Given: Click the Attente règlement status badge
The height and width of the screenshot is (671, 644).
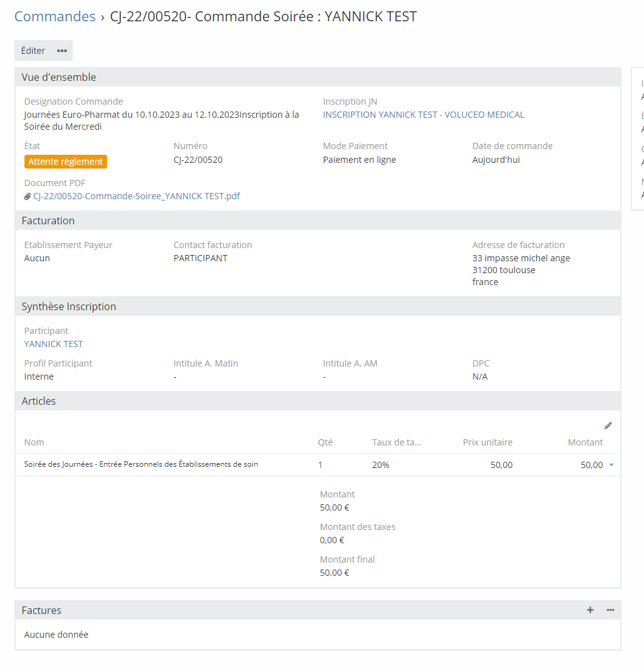Looking at the screenshot, I should 66,162.
